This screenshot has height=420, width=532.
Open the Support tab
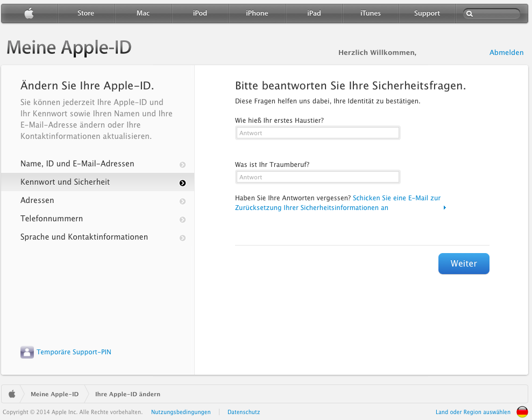pos(427,13)
